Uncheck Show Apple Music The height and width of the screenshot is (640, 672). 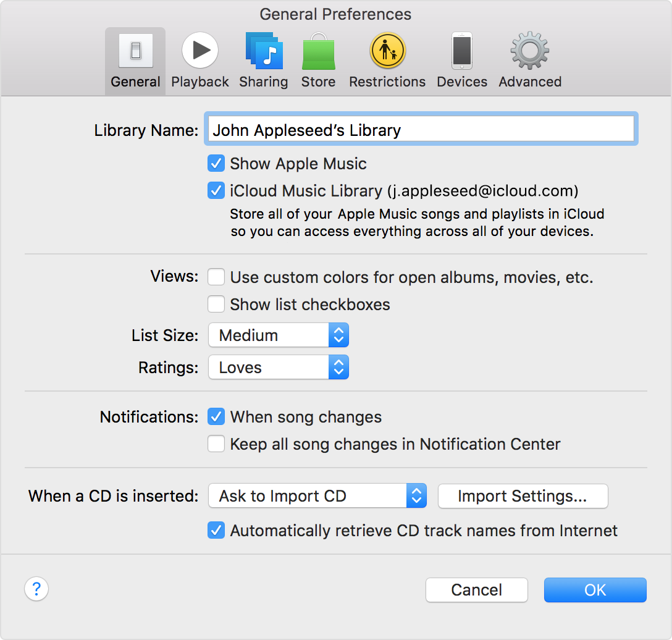(216, 163)
